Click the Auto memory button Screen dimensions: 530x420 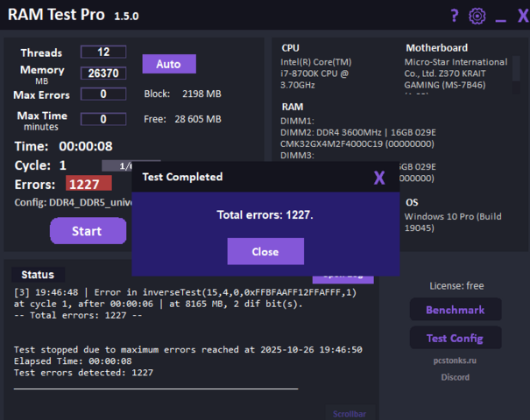(169, 64)
